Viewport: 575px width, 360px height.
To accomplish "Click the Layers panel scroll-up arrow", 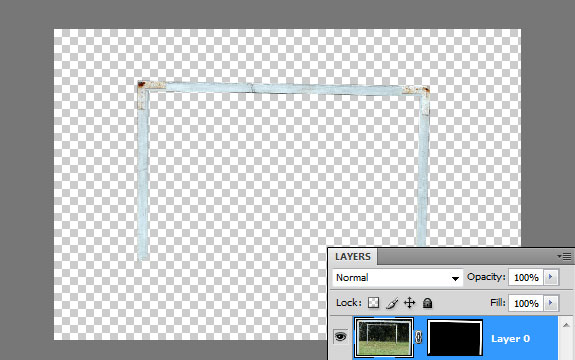I will [x=566, y=325].
